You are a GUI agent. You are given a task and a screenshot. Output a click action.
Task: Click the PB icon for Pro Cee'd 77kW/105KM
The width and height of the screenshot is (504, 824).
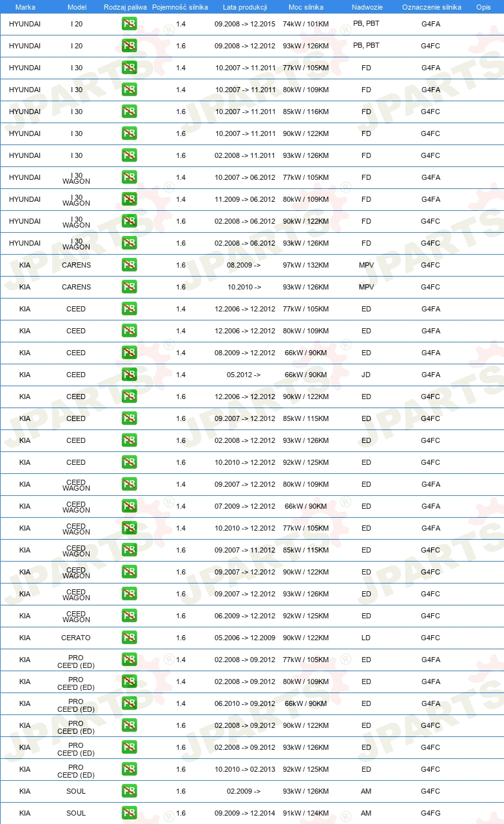[x=129, y=660]
